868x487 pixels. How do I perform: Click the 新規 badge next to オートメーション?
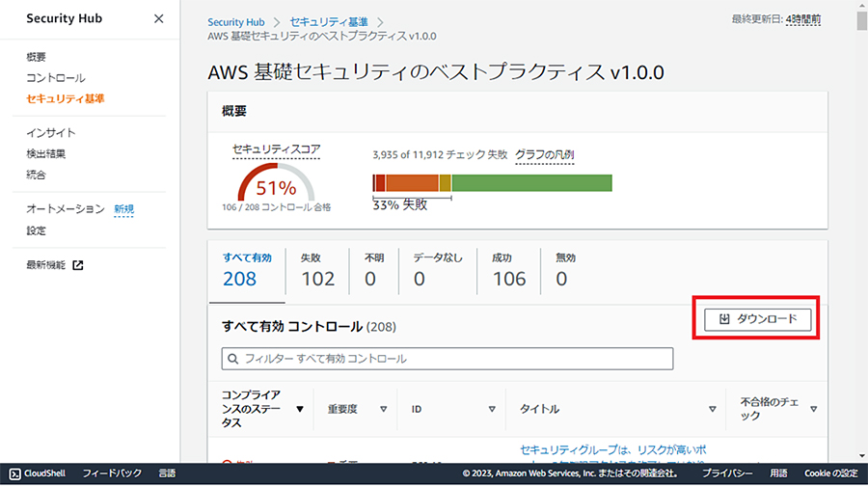124,209
